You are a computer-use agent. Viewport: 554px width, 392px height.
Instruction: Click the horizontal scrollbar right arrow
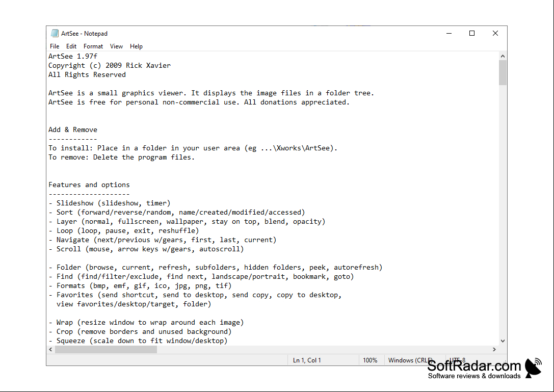tap(494, 349)
